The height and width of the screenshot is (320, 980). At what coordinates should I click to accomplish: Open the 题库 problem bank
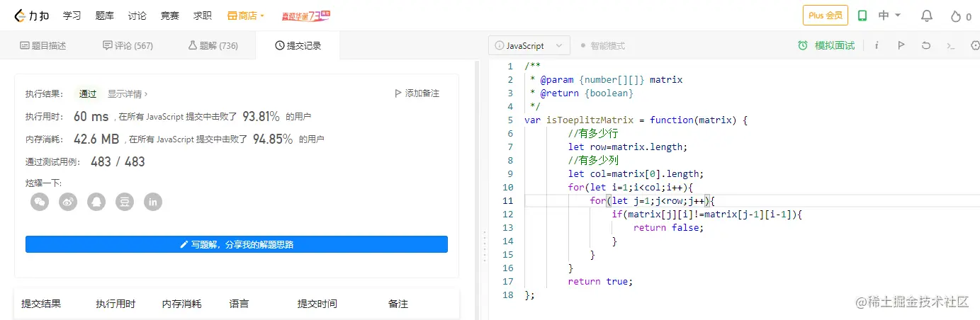(x=104, y=16)
